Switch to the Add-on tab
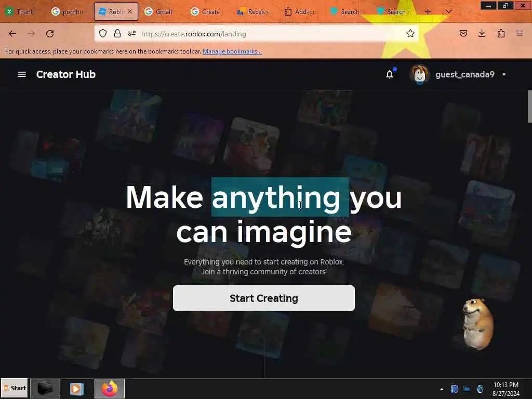Screen dimensions: 532x399 click(x=301, y=11)
